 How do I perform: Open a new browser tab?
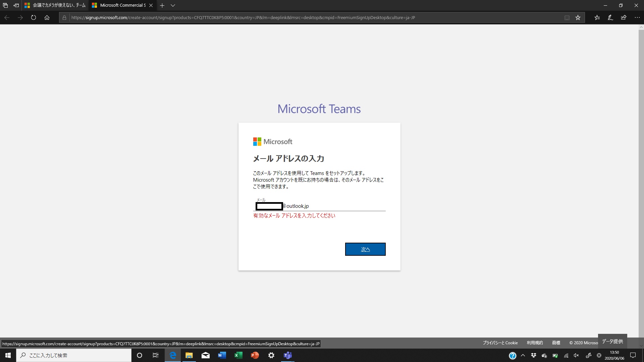click(162, 5)
